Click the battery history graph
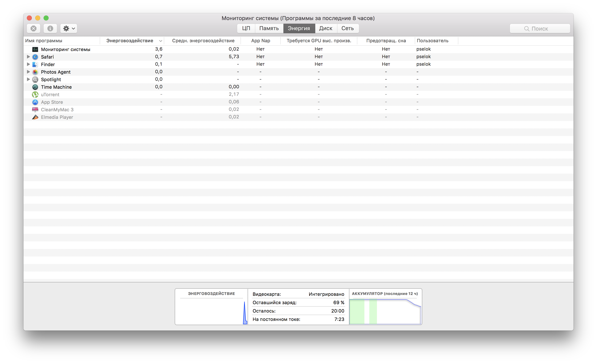597x364 pixels. point(385,311)
